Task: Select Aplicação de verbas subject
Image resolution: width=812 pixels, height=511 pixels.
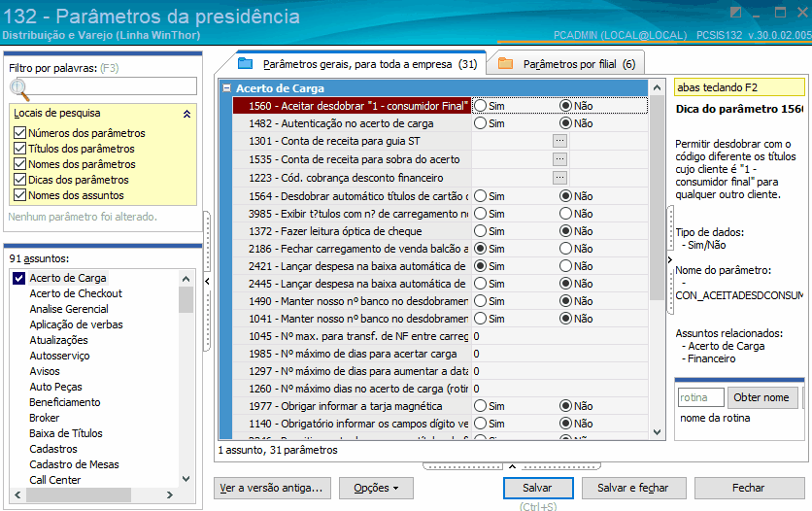Action: point(76,324)
